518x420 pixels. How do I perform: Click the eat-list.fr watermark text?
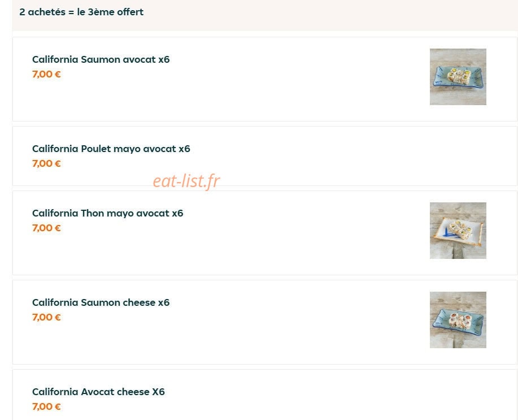click(186, 181)
